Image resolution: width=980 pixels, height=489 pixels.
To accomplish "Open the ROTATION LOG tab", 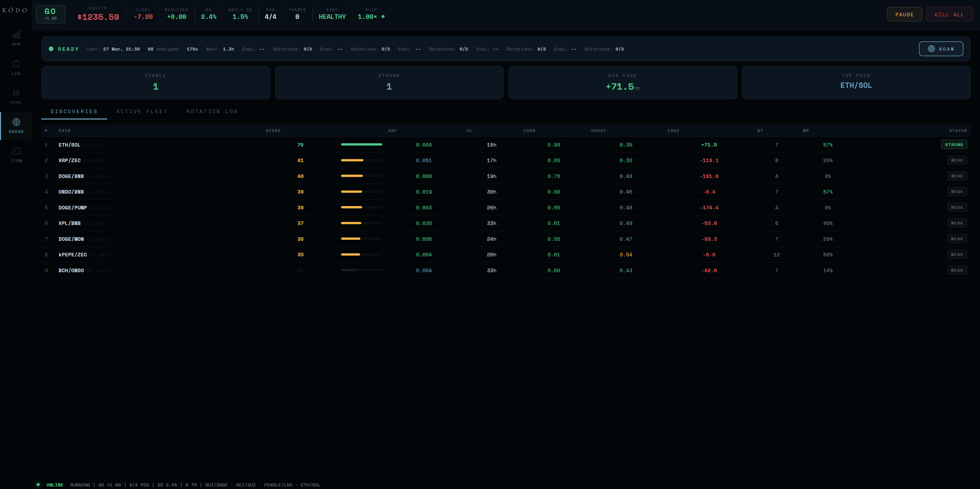I will pos(212,111).
